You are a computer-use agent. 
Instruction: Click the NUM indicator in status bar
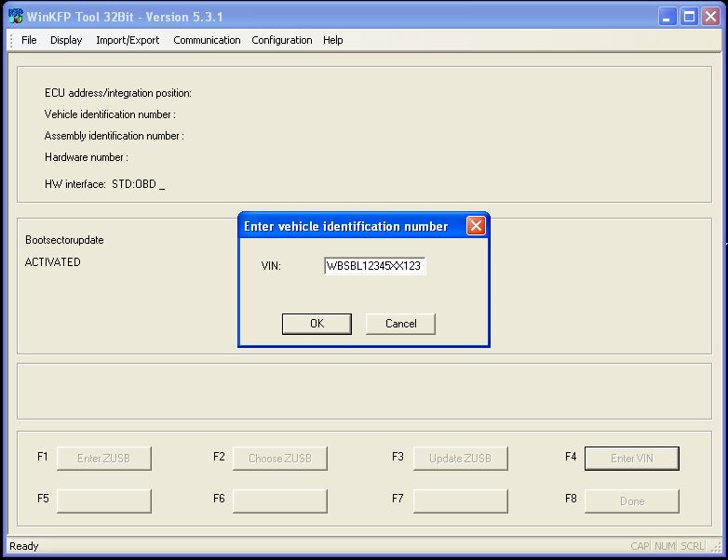[x=665, y=546]
